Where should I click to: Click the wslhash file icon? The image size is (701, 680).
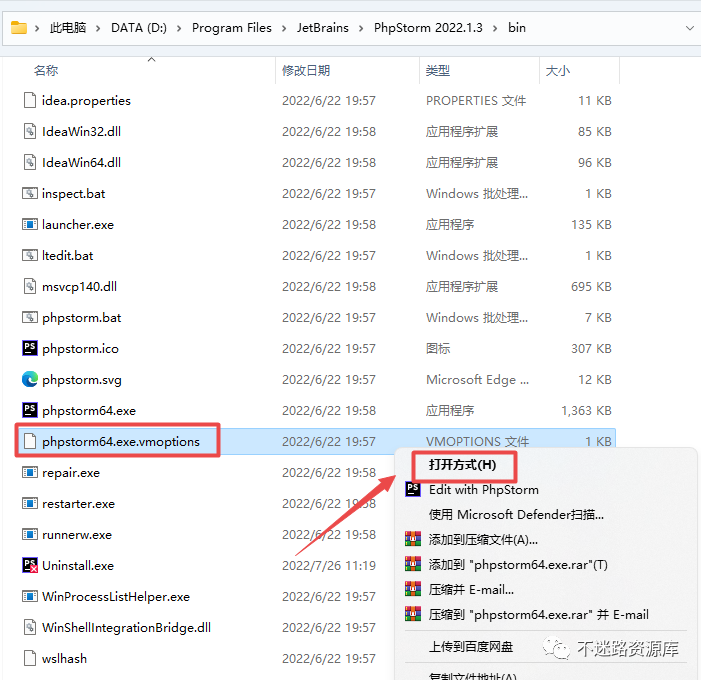30,658
